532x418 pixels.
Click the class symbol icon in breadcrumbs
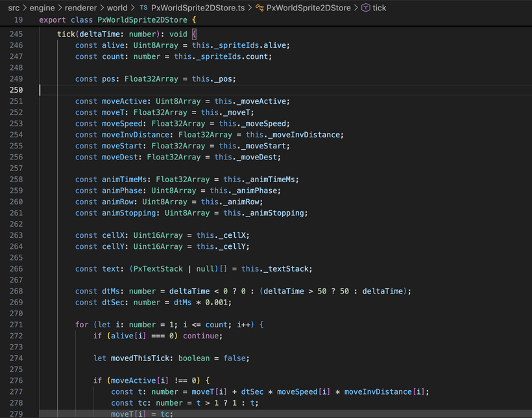click(x=260, y=8)
